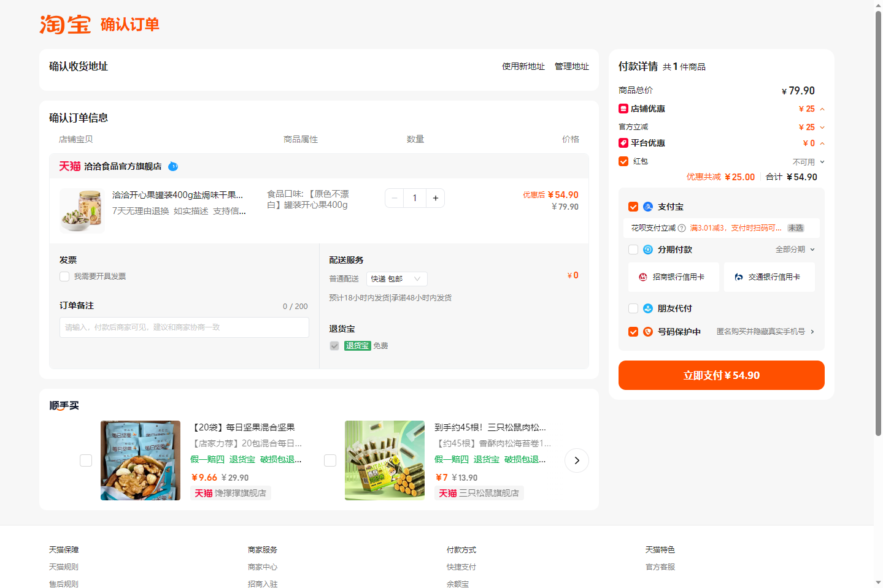This screenshot has width=883, height=588.
Task: Click the pistachio product thumbnail
Action: (82, 211)
